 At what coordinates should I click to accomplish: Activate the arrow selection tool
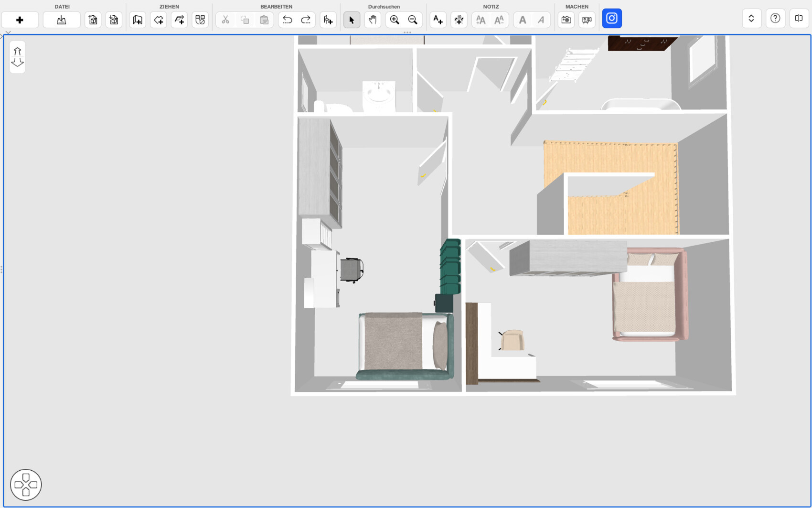[352, 20]
